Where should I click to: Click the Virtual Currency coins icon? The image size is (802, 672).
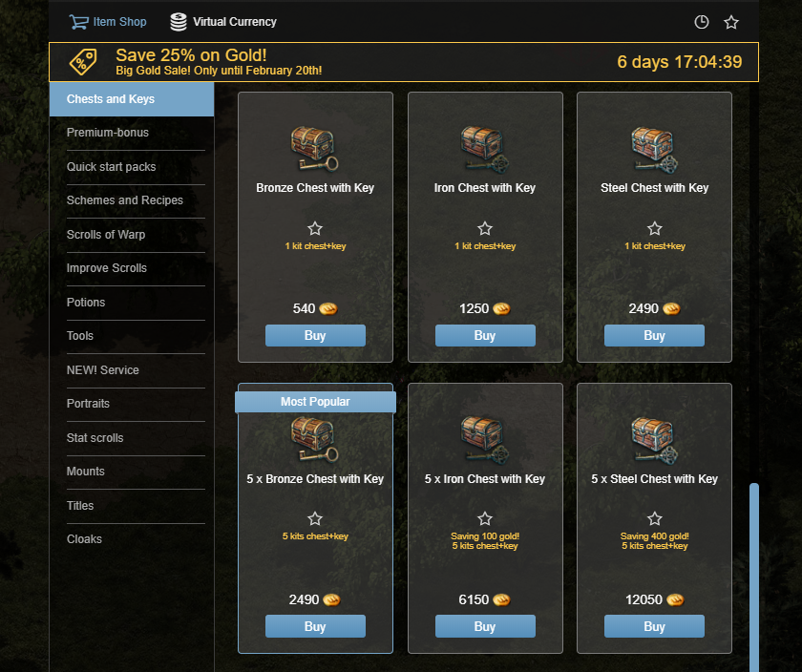tap(178, 22)
